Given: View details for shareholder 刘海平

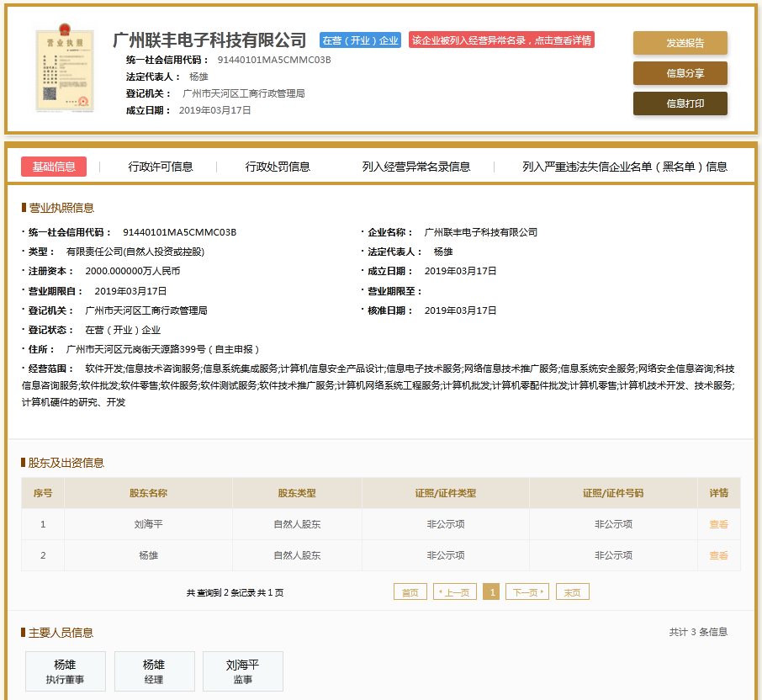Looking at the screenshot, I should click(x=718, y=524).
